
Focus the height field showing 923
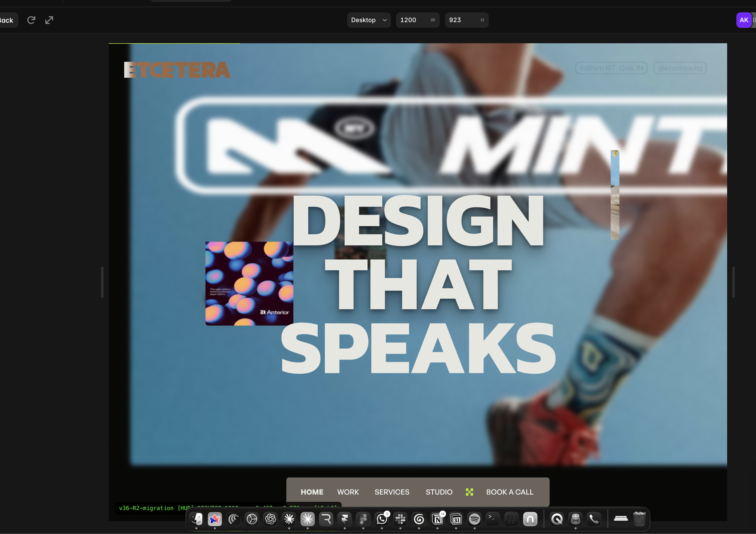click(467, 20)
